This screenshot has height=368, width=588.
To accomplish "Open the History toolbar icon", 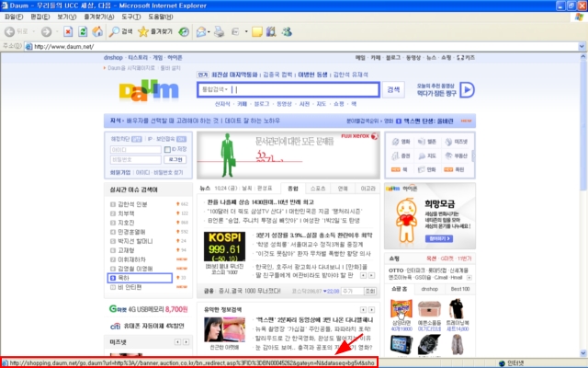I will click(184, 32).
